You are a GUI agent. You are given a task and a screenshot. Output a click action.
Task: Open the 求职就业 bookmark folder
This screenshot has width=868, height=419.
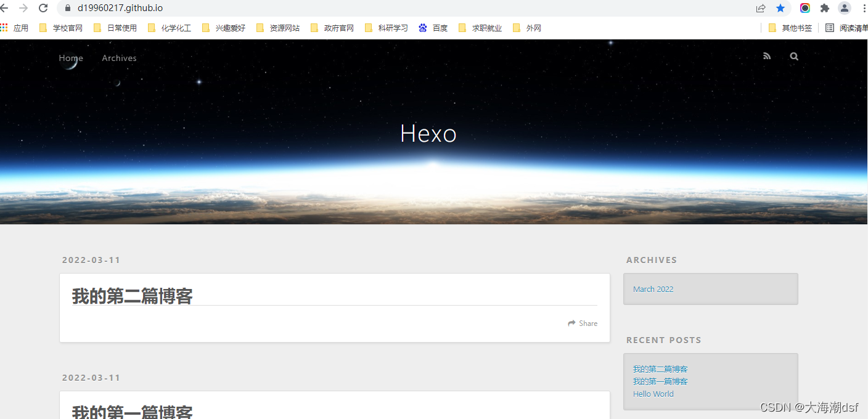480,28
